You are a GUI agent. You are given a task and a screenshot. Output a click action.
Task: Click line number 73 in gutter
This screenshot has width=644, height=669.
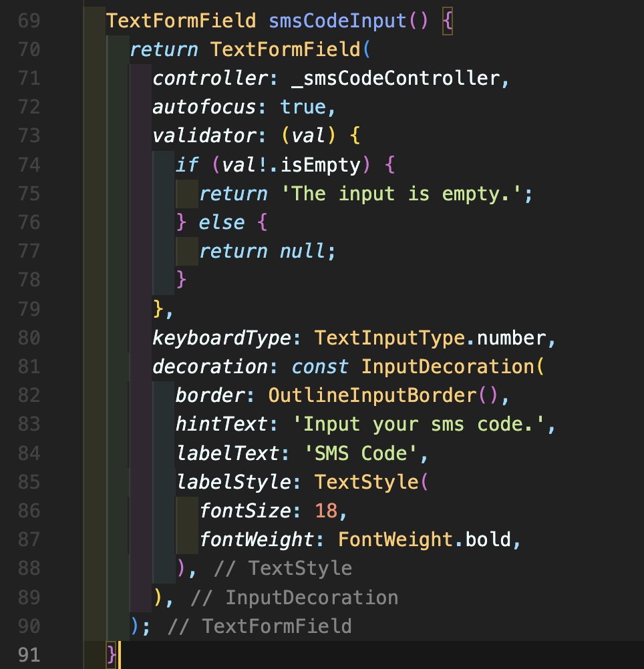pyautogui.click(x=29, y=136)
